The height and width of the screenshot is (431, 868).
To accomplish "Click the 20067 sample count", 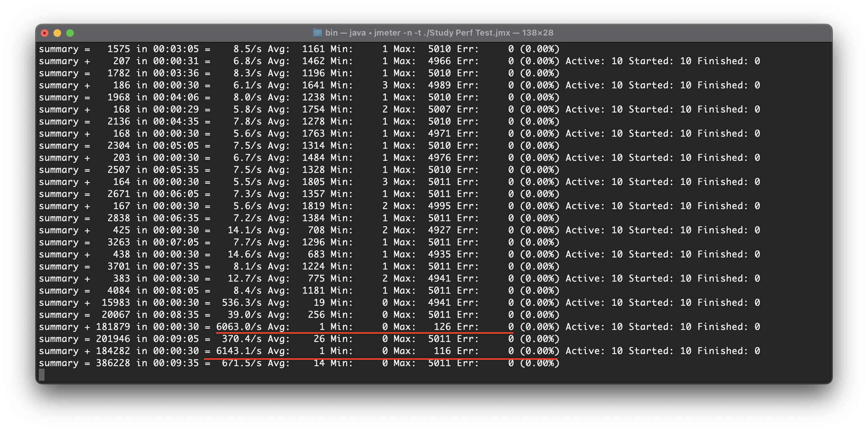I will [x=115, y=314].
